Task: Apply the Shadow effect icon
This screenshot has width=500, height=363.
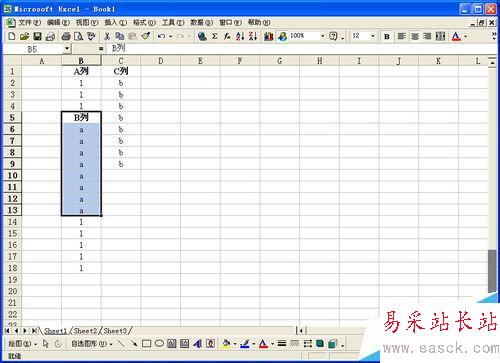Action: 320,343
